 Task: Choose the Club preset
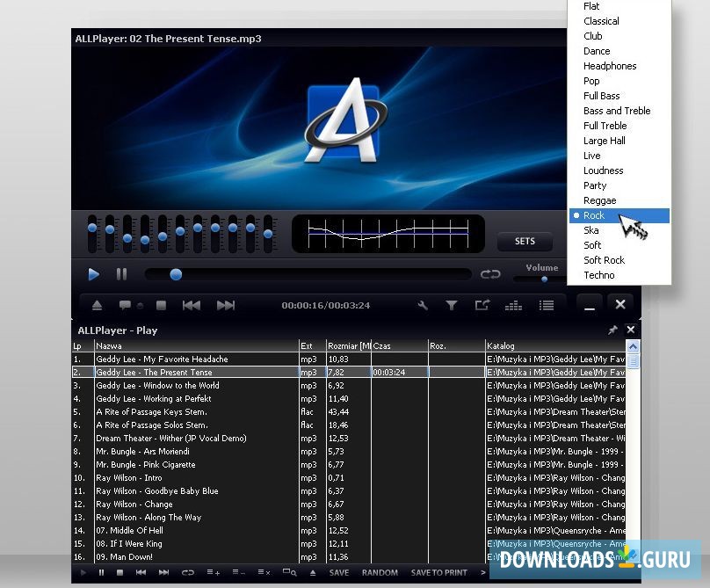click(619, 36)
